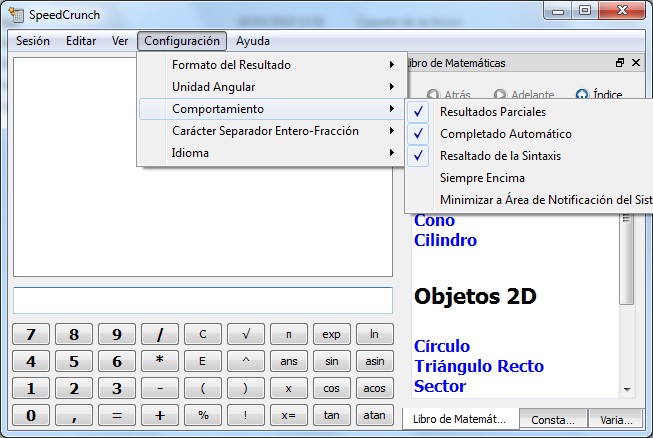Click the ln function key
Image resolution: width=653 pixels, height=438 pixels.
(x=374, y=334)
